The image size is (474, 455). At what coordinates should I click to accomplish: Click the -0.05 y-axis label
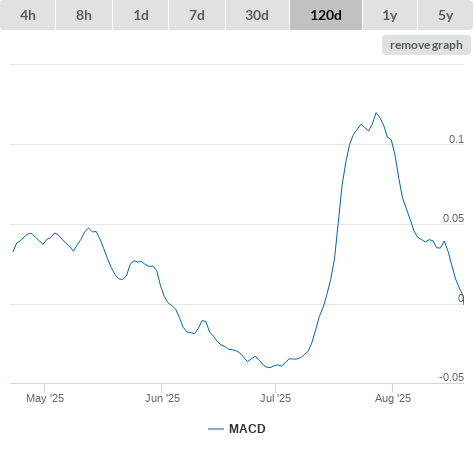pos(451,377)
